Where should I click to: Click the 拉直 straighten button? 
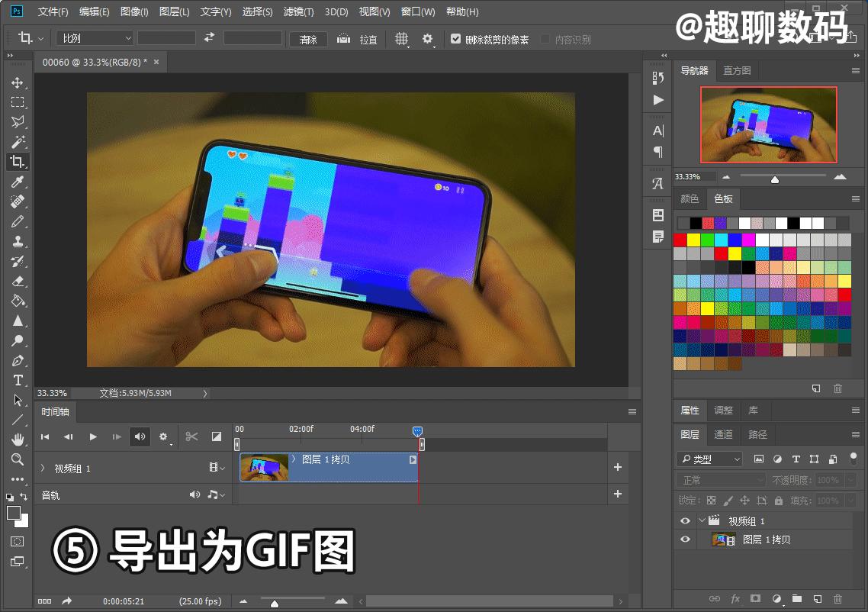(x=360, y=39)
